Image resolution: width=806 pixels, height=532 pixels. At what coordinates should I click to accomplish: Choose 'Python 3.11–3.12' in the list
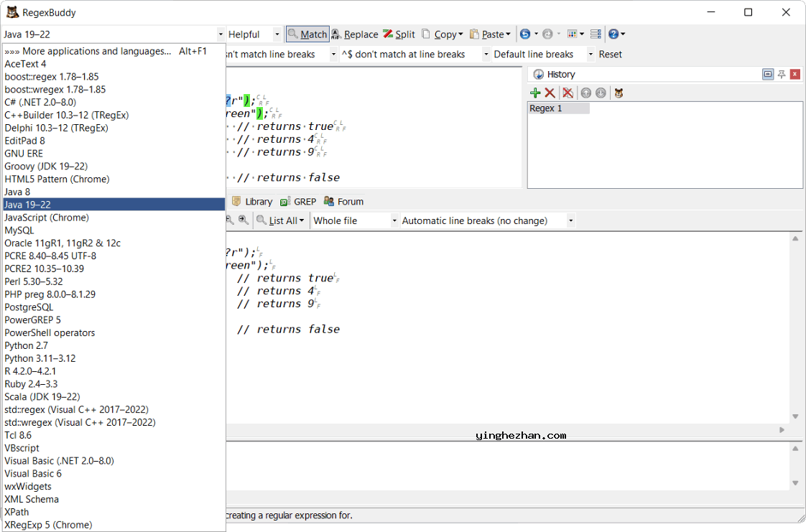point(114,358)
